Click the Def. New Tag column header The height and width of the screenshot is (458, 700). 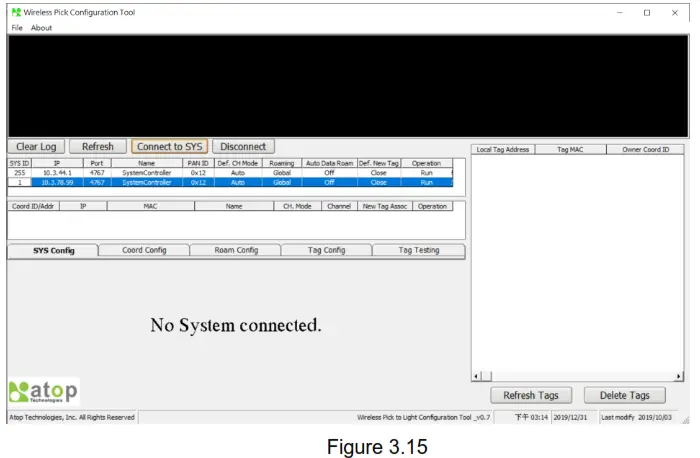pyautogui.click(x=379, y=163)
